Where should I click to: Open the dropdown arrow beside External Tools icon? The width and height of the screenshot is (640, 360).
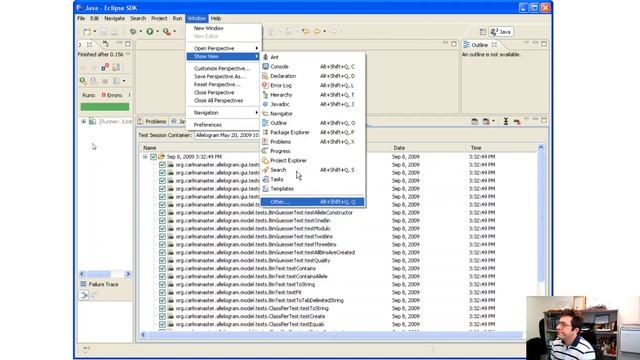tap(174, 31)
